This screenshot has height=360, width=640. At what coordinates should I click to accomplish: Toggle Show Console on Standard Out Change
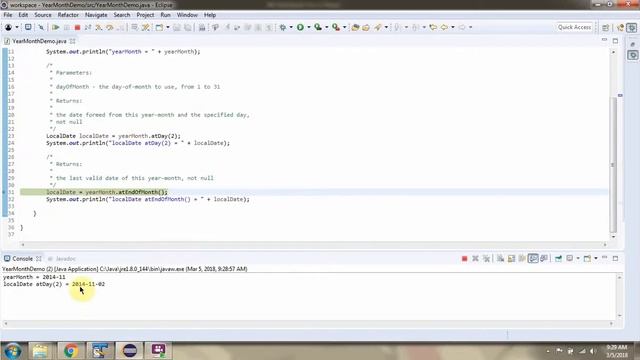click(533, 258)
